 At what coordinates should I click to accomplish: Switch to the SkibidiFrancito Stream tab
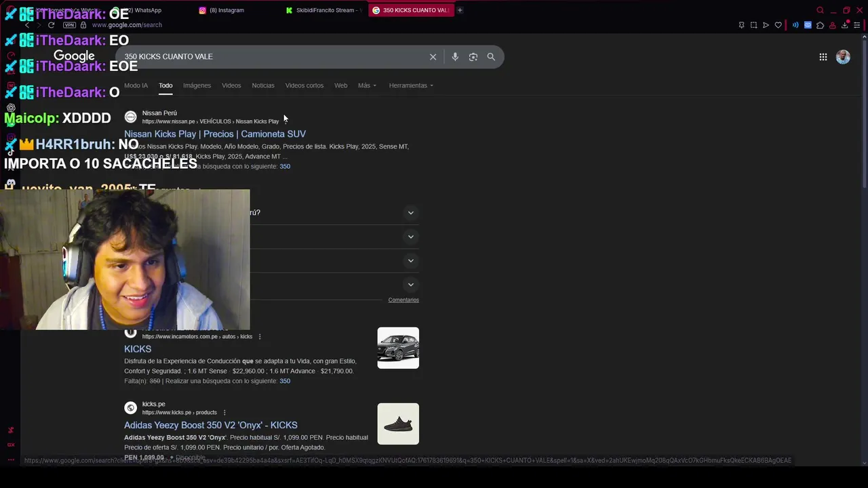324,10
